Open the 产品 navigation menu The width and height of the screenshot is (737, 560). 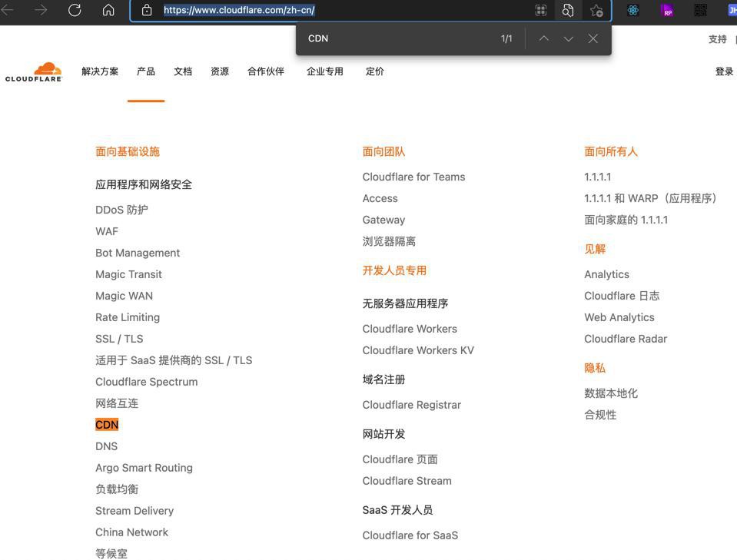pos(146,71)
